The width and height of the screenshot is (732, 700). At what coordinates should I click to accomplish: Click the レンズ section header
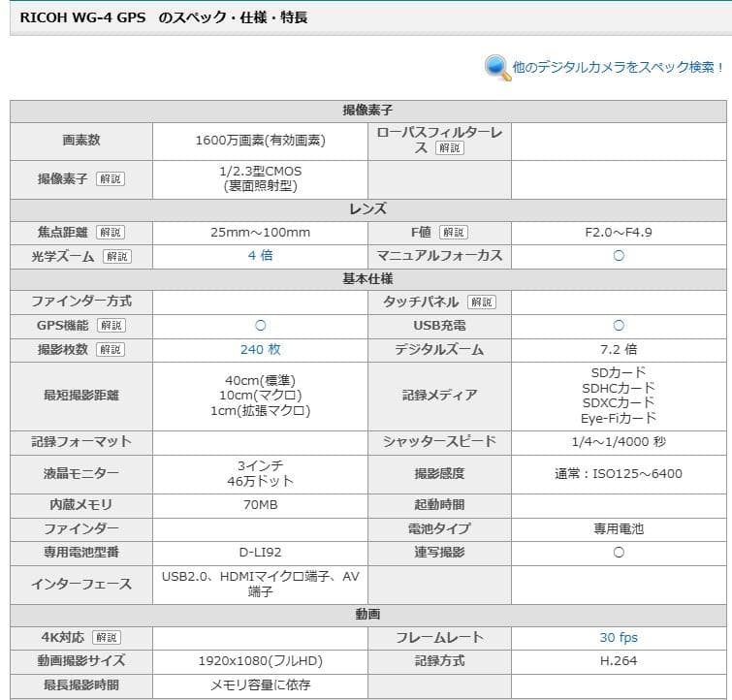[x=367, y=208]
